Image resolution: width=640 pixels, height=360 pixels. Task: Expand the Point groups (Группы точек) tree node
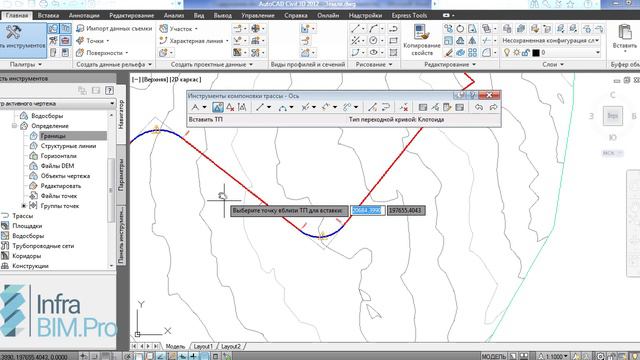[x=24, y=206]
